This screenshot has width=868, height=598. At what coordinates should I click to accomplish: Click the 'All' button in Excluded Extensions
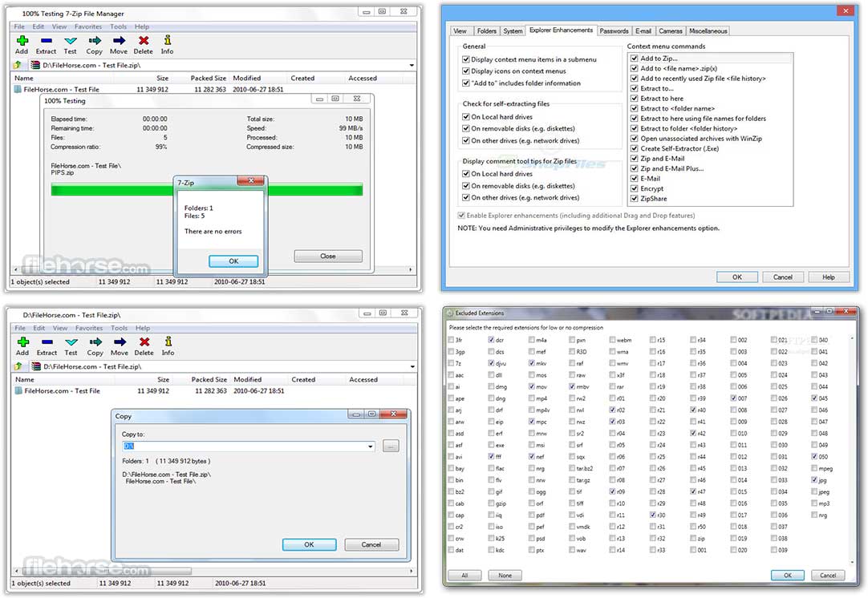(464, 576)
